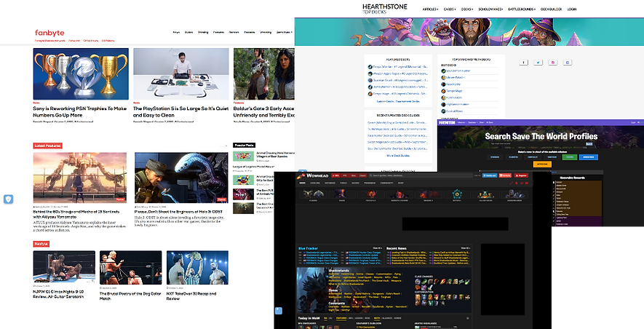Click the first class changes spell icon on Wowhead
Screen dimensions: 644x329
point(417,282)
